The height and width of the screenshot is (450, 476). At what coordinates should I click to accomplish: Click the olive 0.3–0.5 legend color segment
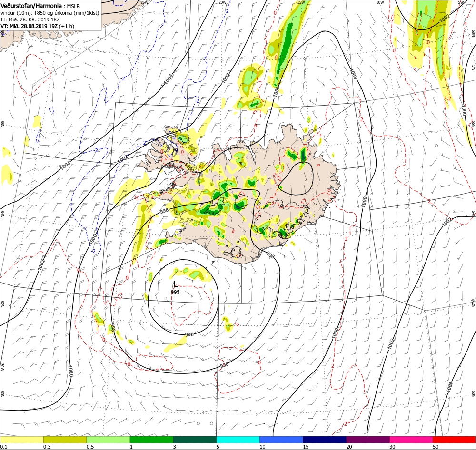pos(65,440)
